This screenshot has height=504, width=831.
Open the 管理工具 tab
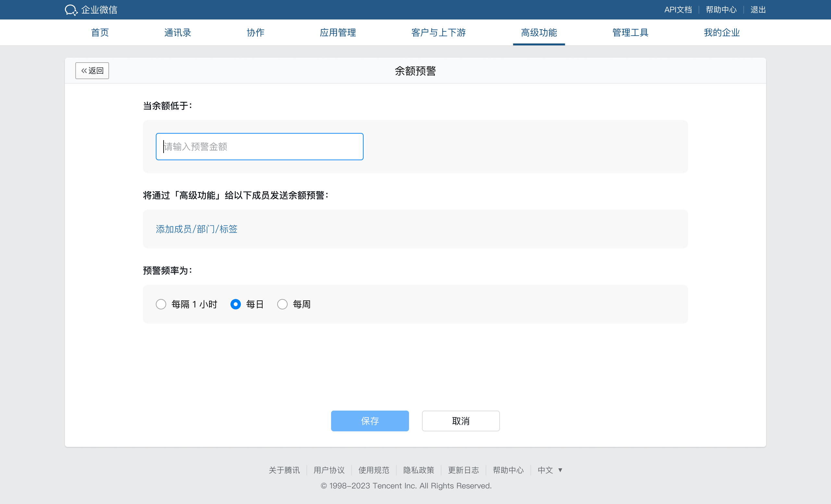[x=630, y=33]
